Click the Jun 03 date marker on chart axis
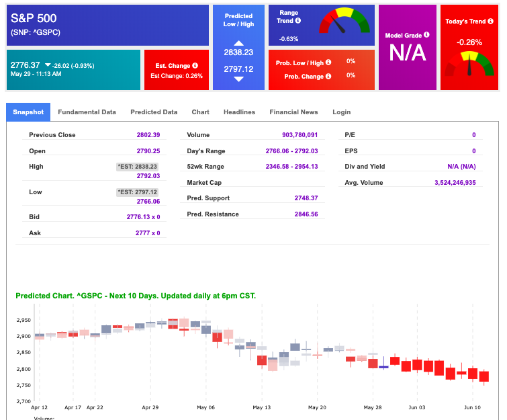 coord(417,407)
